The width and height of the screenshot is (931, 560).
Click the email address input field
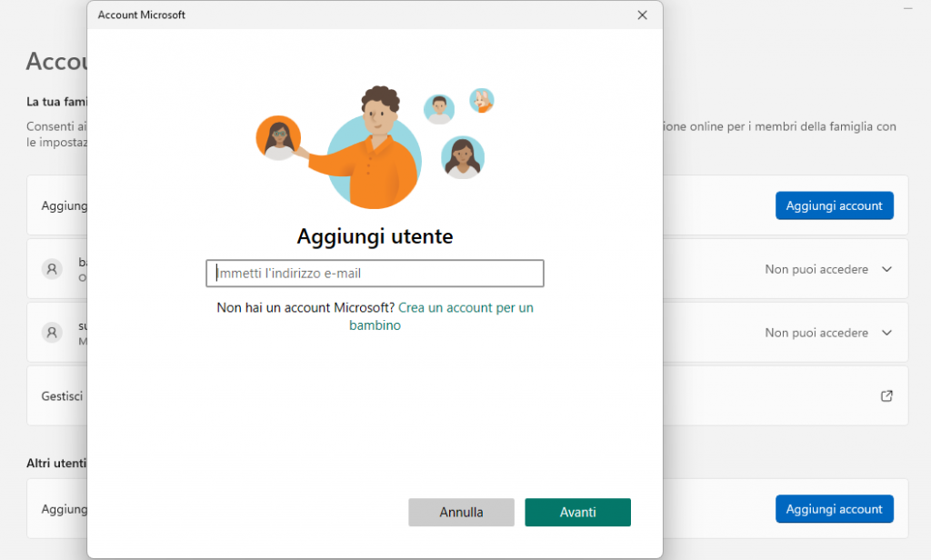(375, 274)
